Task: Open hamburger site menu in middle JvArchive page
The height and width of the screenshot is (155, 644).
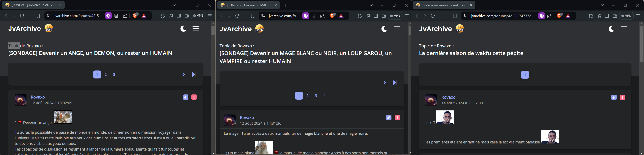Action: coord(397,29)
